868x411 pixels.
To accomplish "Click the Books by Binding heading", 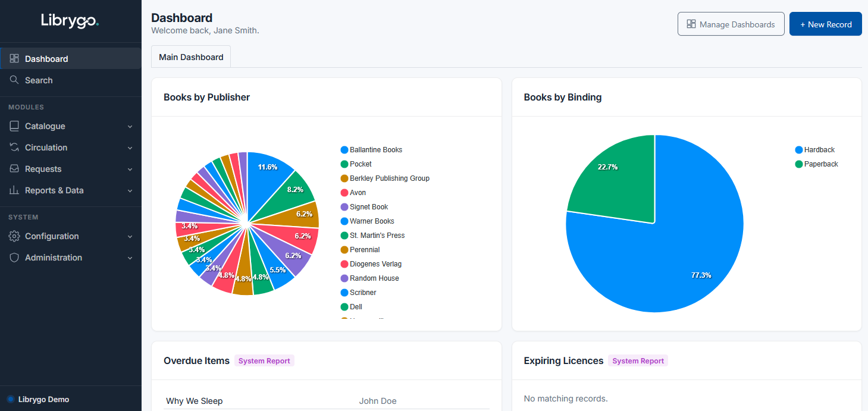I will pos(562,97).
